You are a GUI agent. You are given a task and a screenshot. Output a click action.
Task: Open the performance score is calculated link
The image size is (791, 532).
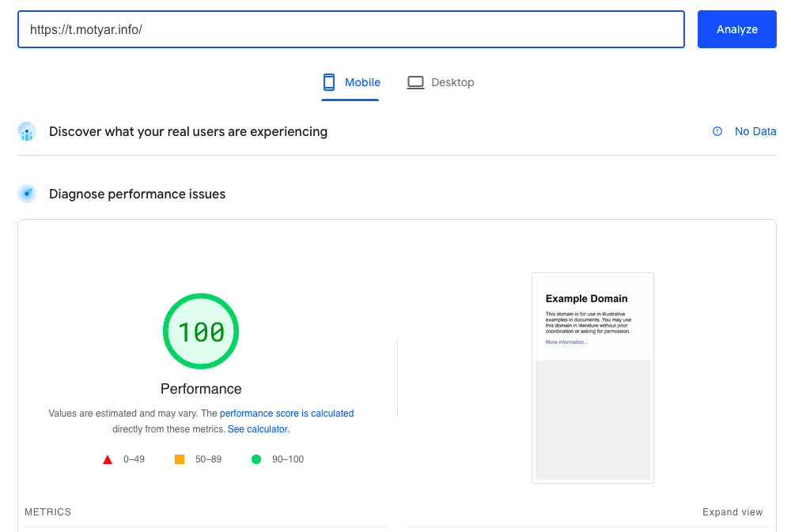point(286,413)
